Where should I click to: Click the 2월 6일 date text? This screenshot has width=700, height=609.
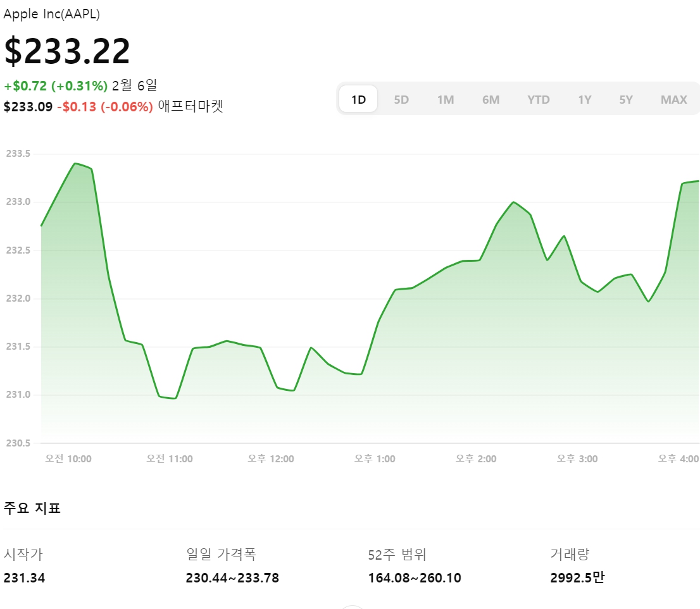[x=134, y=85]
